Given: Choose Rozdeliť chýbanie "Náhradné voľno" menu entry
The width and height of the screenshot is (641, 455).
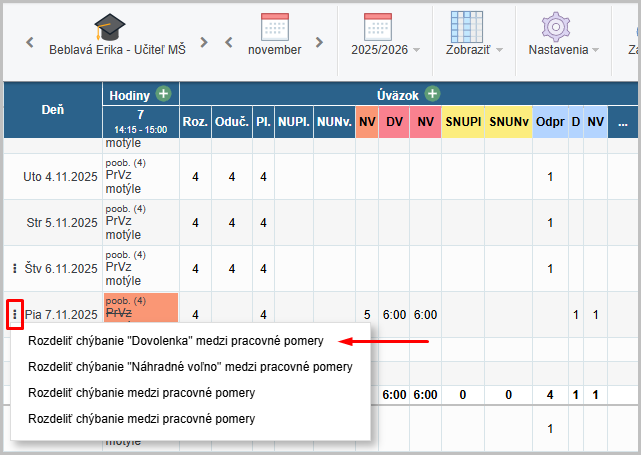Looking at the screenshot, I should (190, 367).
